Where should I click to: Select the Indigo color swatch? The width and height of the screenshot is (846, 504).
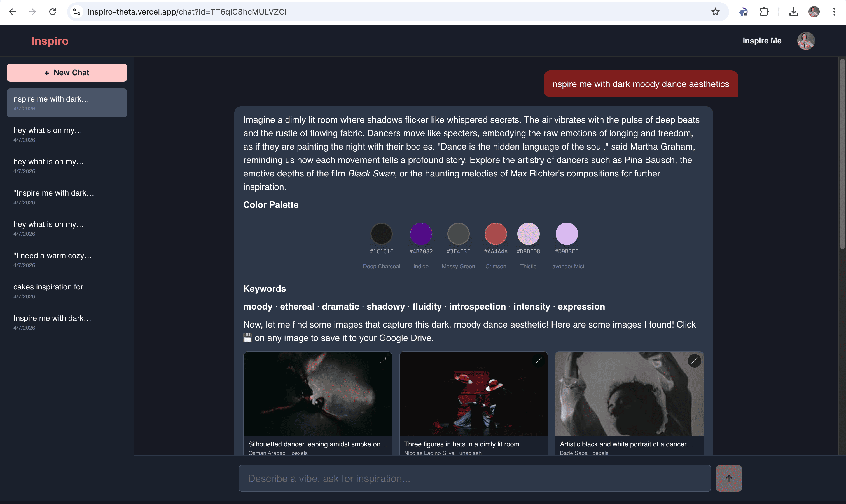(421, 234)
